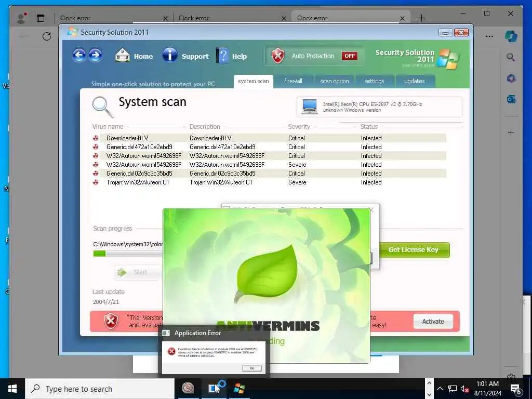Click the sidebar search icon
Image resolution: width=532 pixels, height=399 pixels.
(x=511, y=57)
